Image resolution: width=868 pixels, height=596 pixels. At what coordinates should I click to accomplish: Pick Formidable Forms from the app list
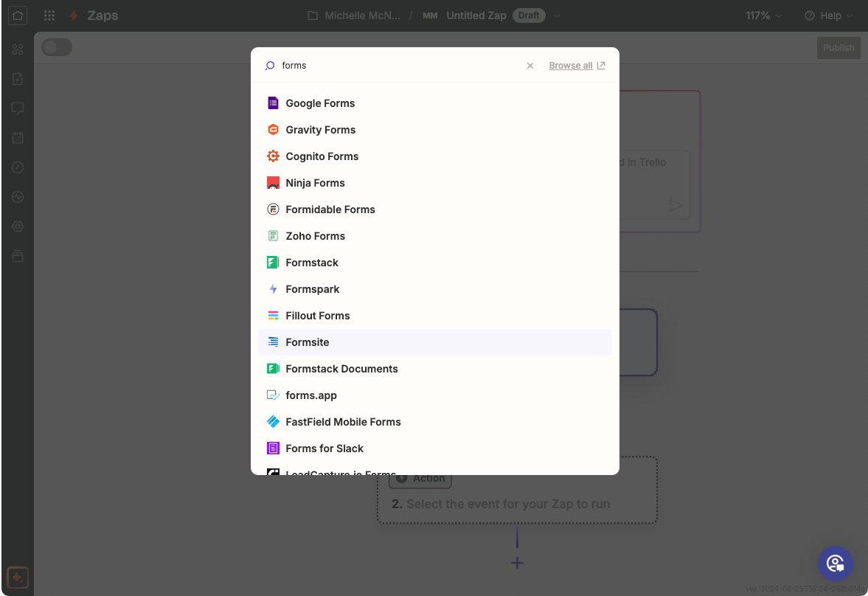pos(435,209)
